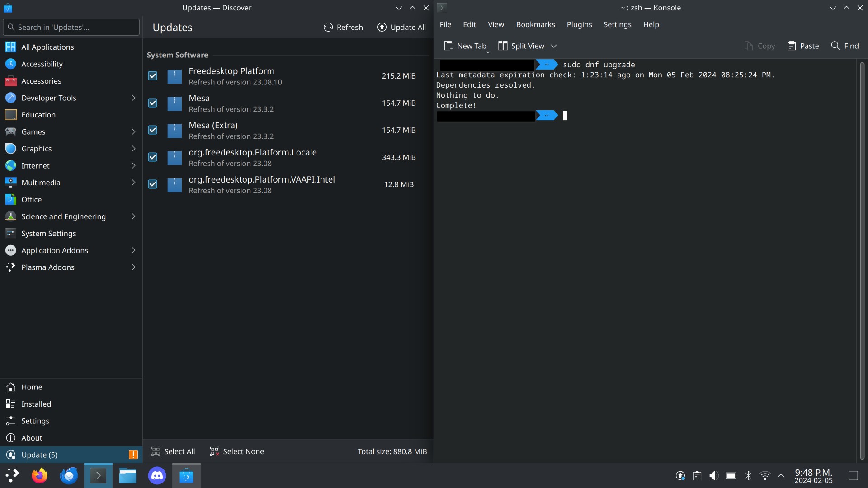Toggle org.freedesktop.Platform.VAAPI.Intel checkbox
868x488 pixels.
coord(153,184)
